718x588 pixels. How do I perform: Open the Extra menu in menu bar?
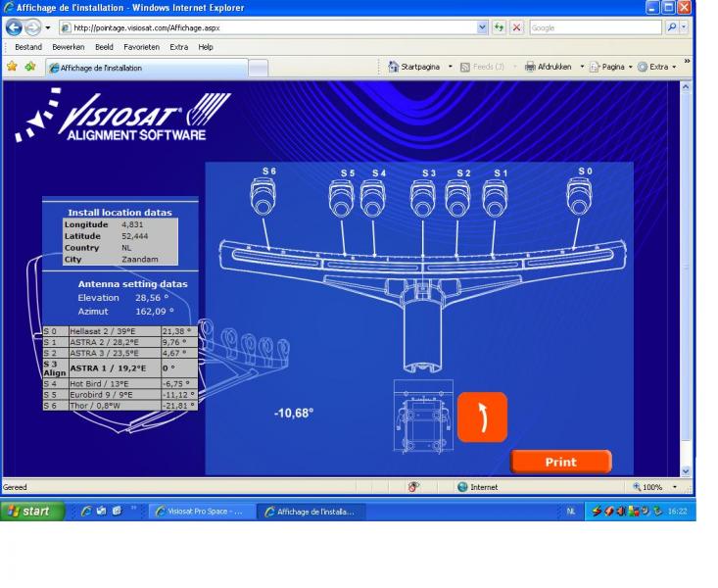click(x=178, y=47)
